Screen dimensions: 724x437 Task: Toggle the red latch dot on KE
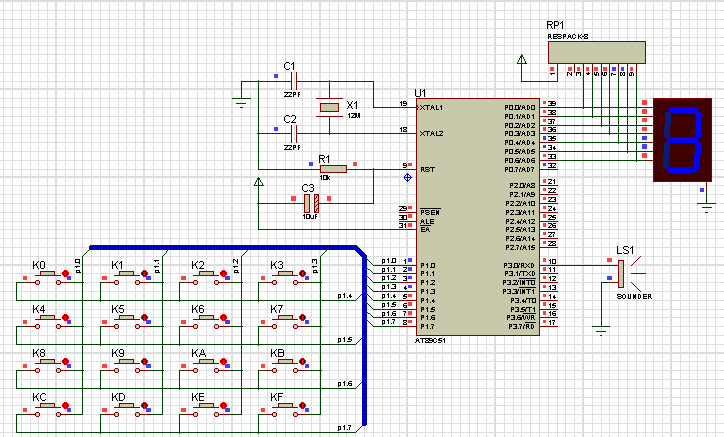click(223, 406)
